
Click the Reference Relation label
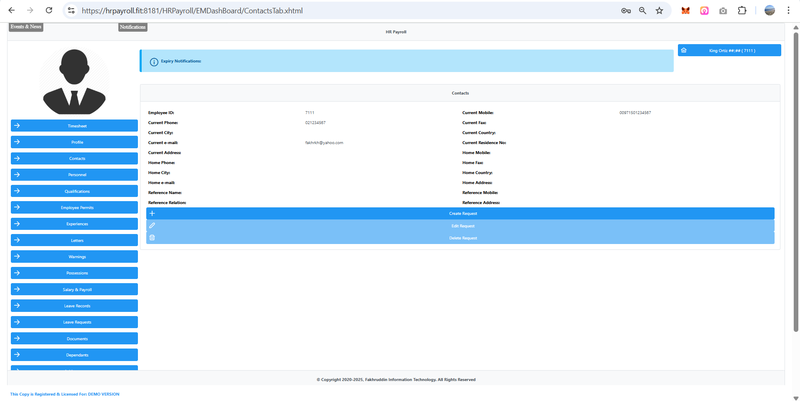[167, 203]
